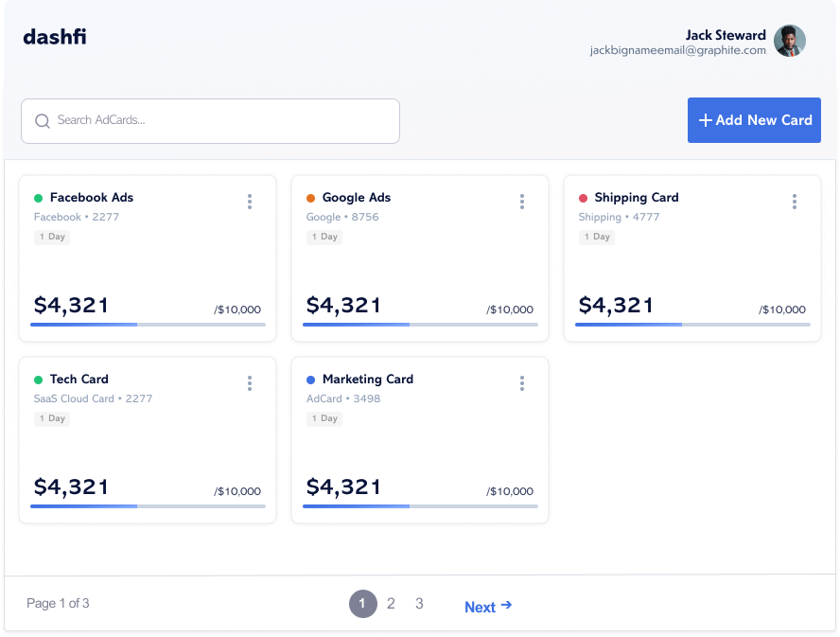Viewport: 840px width, 637px height.
Task: Focus the Search AdCards input field
Action: click(211, 121)
